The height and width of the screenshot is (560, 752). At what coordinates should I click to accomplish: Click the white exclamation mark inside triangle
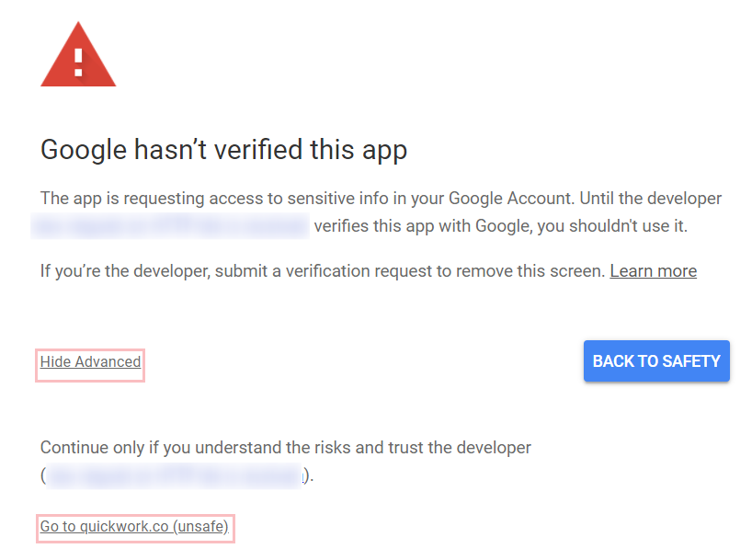coord(79,62)
